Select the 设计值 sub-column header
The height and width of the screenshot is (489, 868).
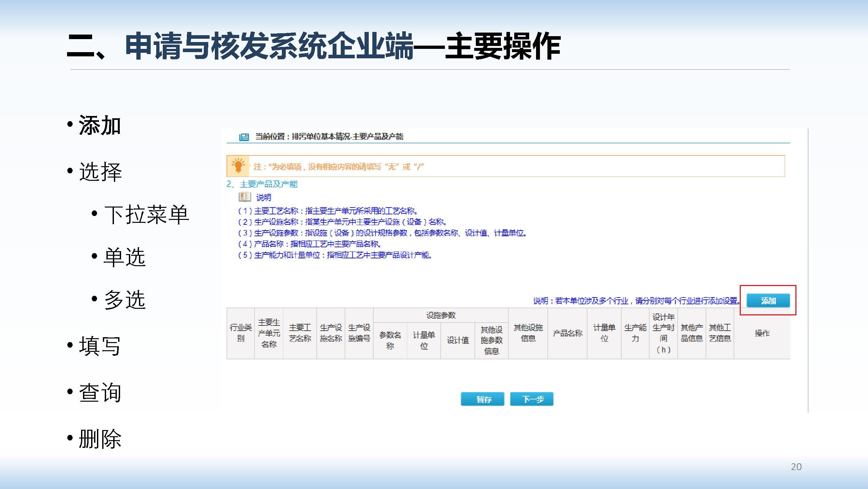click(458, 340)
